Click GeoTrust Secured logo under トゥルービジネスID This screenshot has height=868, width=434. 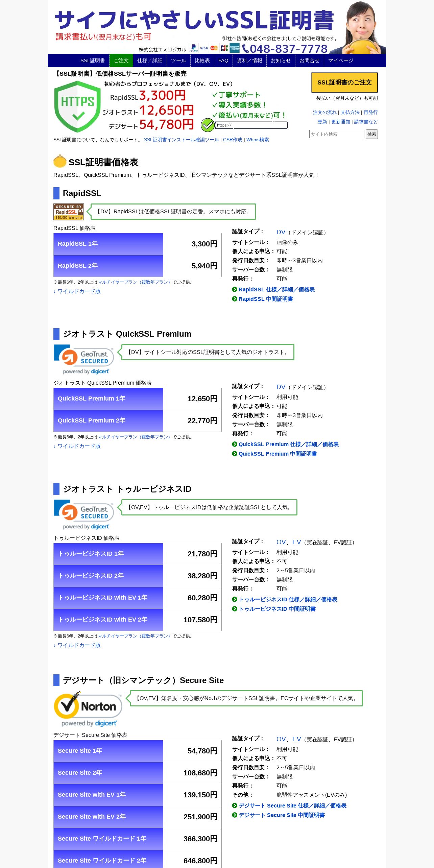coord(83,514)
